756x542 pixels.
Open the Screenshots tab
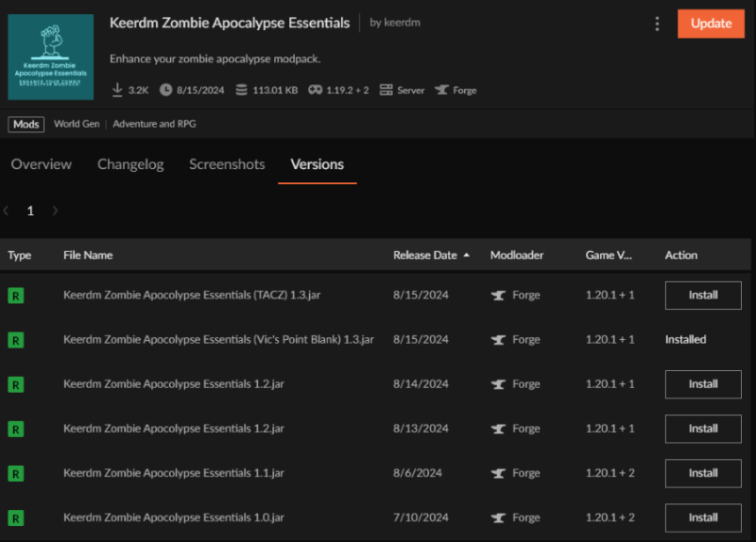[x=227, y=164]
